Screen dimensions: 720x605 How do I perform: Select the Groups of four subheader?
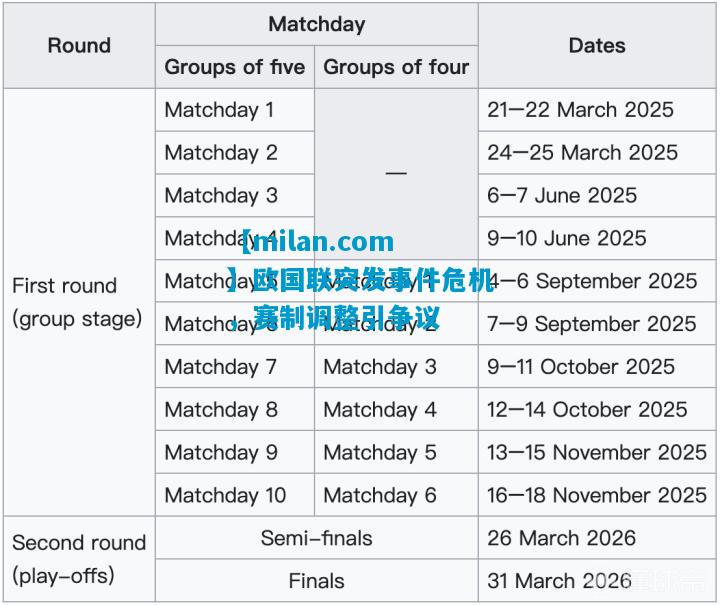396,67
